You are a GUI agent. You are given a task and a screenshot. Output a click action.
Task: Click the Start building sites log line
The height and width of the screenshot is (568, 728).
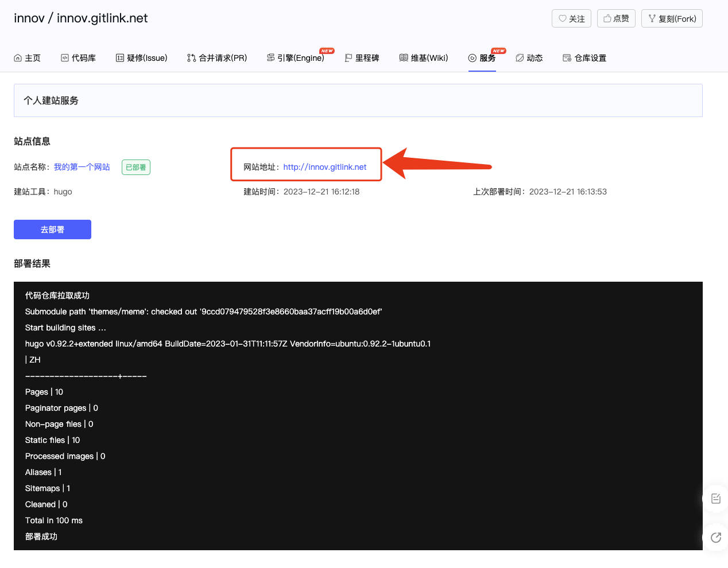pyautogui.click(x=65, y=328)
